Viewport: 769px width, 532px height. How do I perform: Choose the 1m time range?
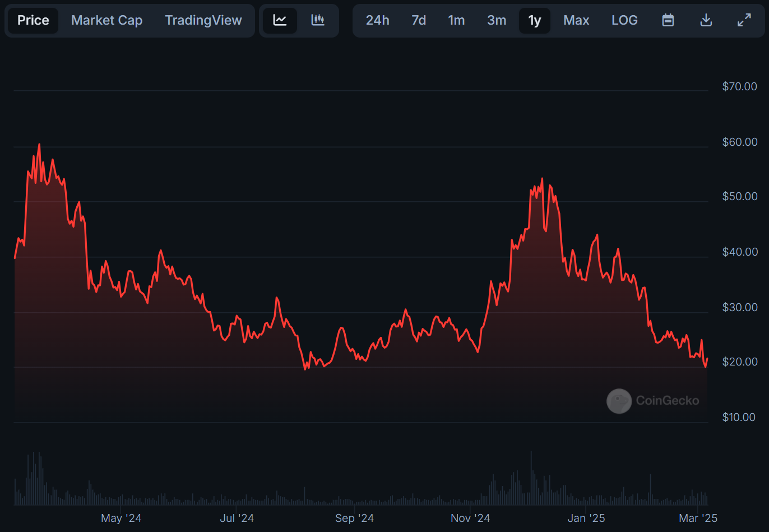coord(456,20)
